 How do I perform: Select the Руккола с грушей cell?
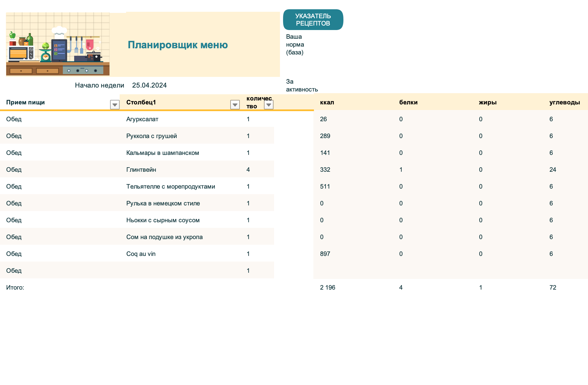tap(152, 136)
